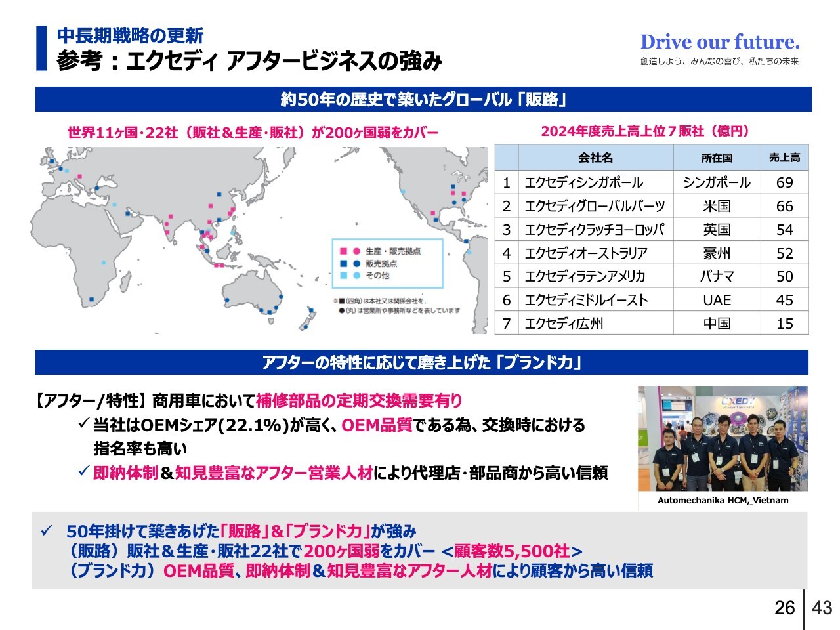
Task: Click the 所在国 table column header
Action: (716, 157)
